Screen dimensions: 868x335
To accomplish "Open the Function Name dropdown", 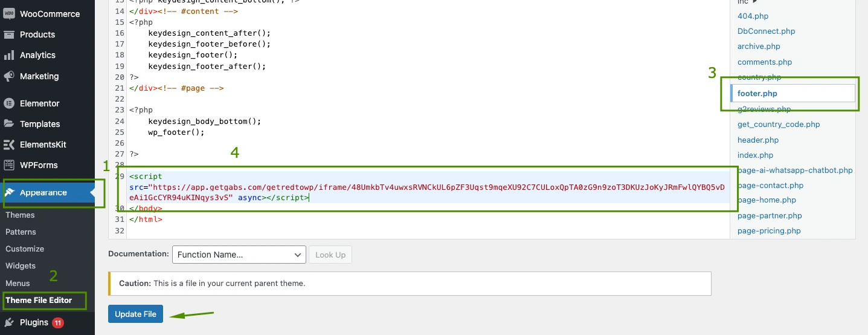I will coord(239,255).
